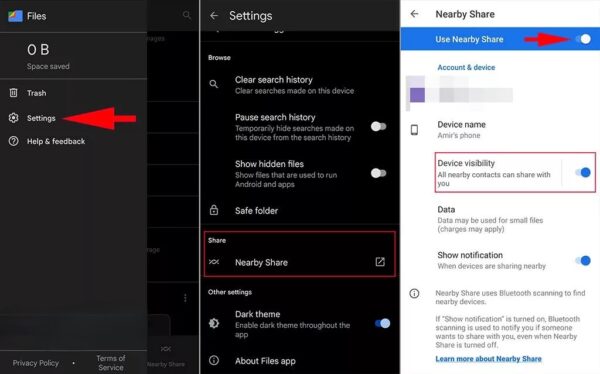The image size is (600, 374).
Task: Click the 'Space saved' label
Action: [x=48, y=66]
